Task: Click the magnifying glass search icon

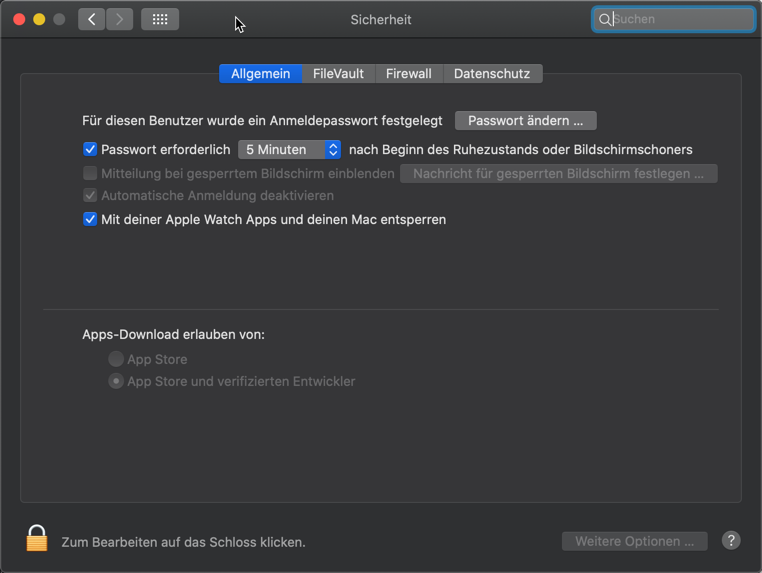Action: point(605,19)
